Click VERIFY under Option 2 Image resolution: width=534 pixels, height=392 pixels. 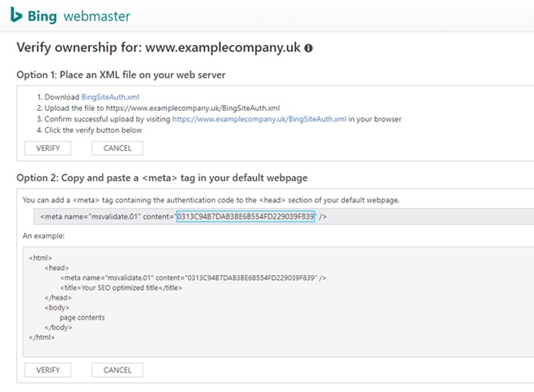tap(47, 370)
